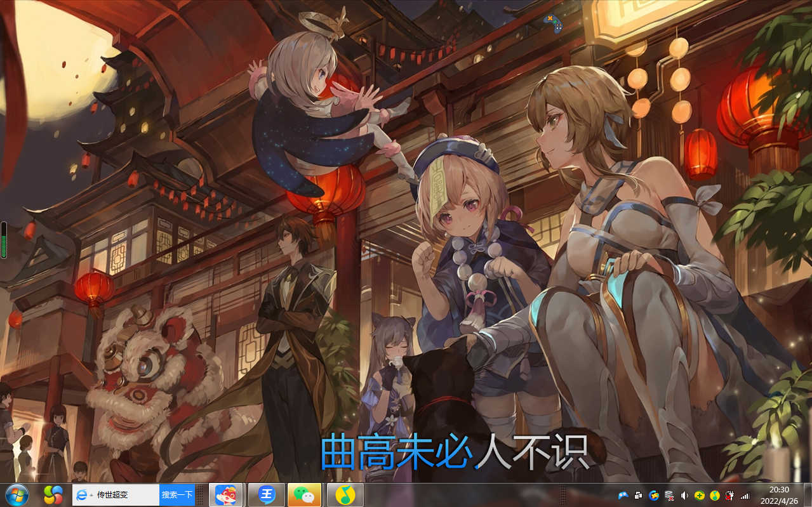The width and height of the screenshot is (812, 507).
Task: Click the QQ Music tray icon
Action: (x=715, y=495)
